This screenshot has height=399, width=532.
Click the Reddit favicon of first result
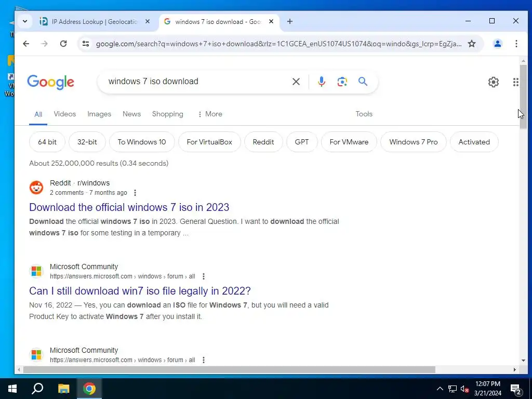click(x=36, y=188)
